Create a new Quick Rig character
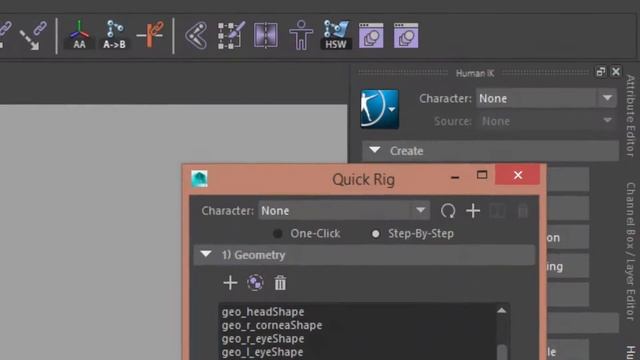640x360 pixels. pos(473,211)
